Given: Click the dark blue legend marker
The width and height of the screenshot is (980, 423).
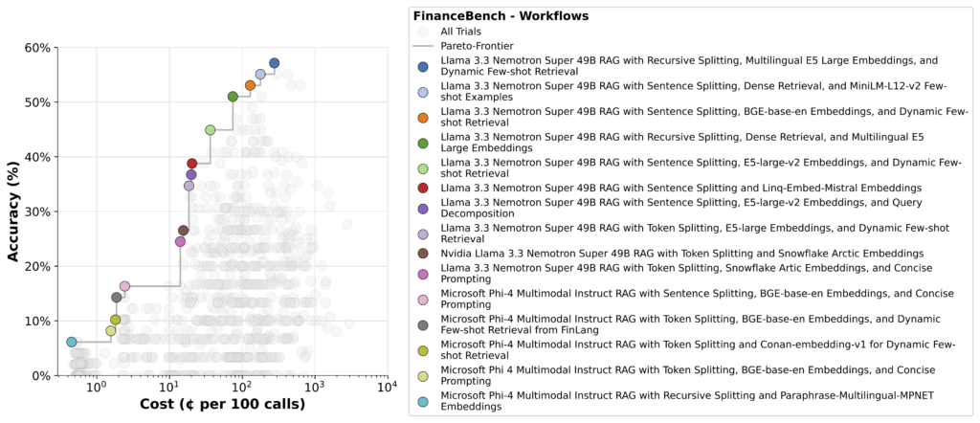Looking at the screenshot, I should click(424, 66).
